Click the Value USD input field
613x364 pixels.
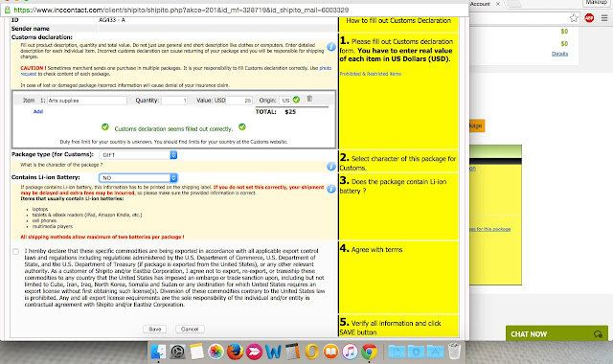[x=239, y=101]
